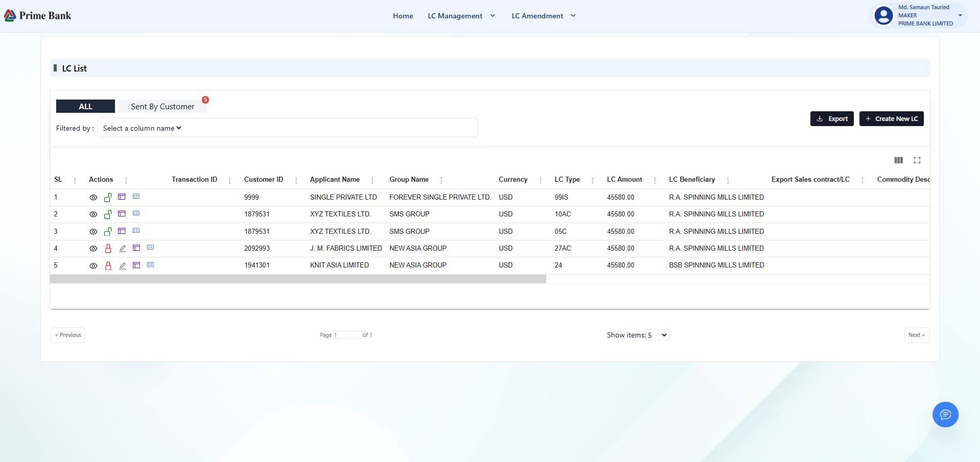Screen dimensions: 980x462
Task: Click Create New LC button
Action: (891, 118)
